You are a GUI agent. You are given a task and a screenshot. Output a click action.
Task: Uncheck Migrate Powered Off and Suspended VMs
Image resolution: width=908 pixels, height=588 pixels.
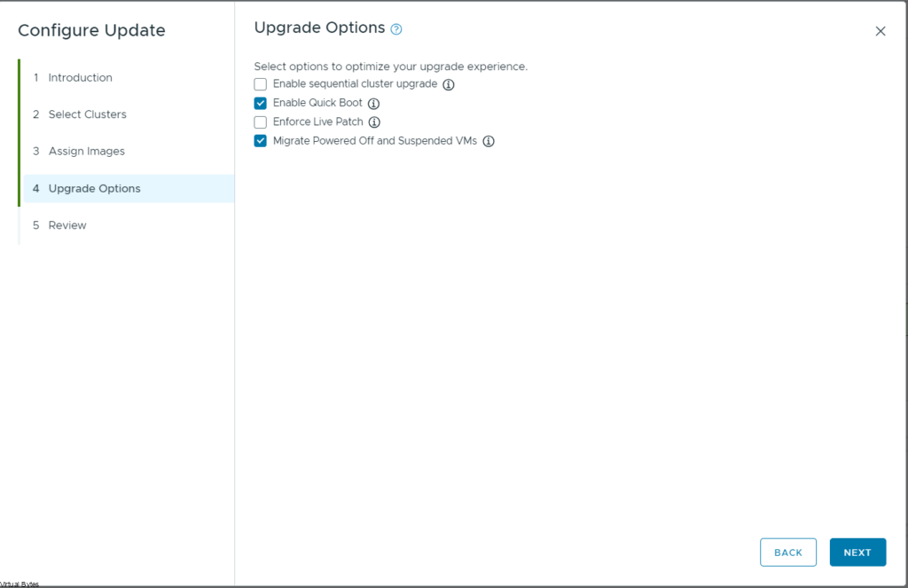[261, 140]
